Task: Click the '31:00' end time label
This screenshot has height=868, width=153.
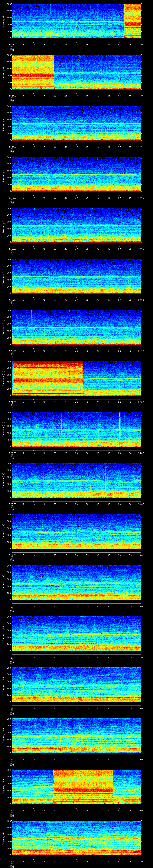Action: 141,861
